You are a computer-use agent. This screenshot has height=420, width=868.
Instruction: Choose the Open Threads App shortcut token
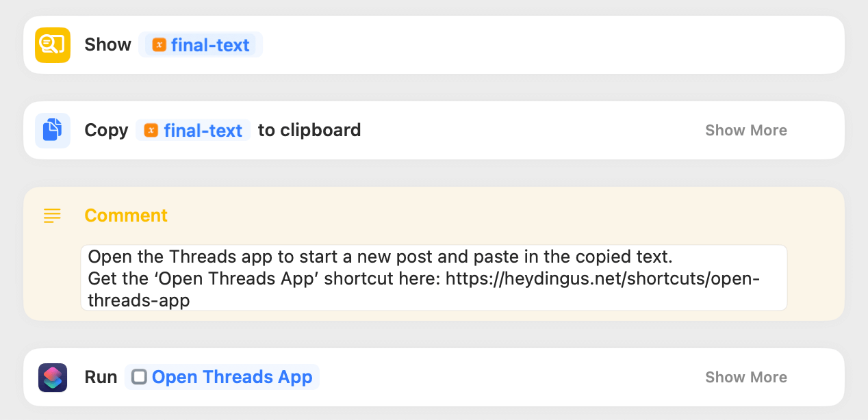pos(231,378)
